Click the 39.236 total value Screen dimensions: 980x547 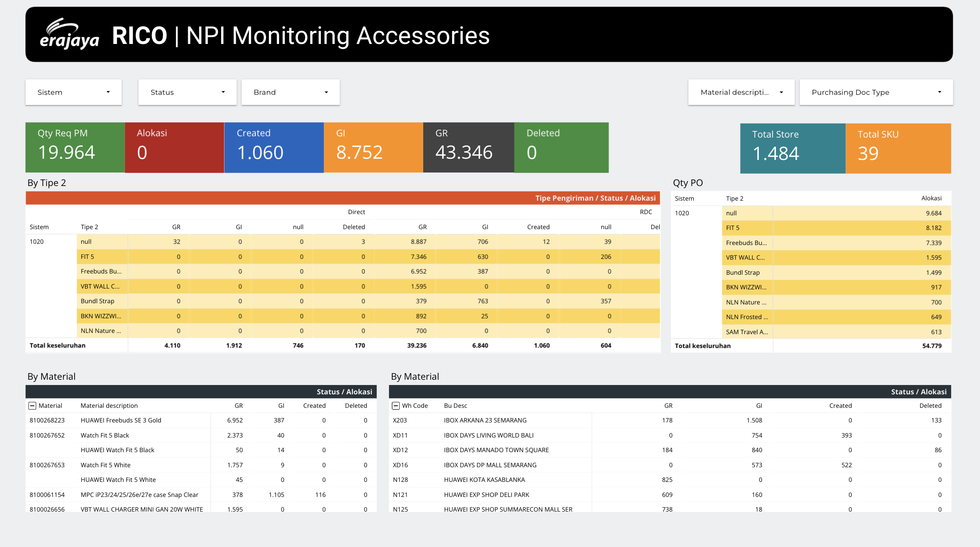coord(417,346)
